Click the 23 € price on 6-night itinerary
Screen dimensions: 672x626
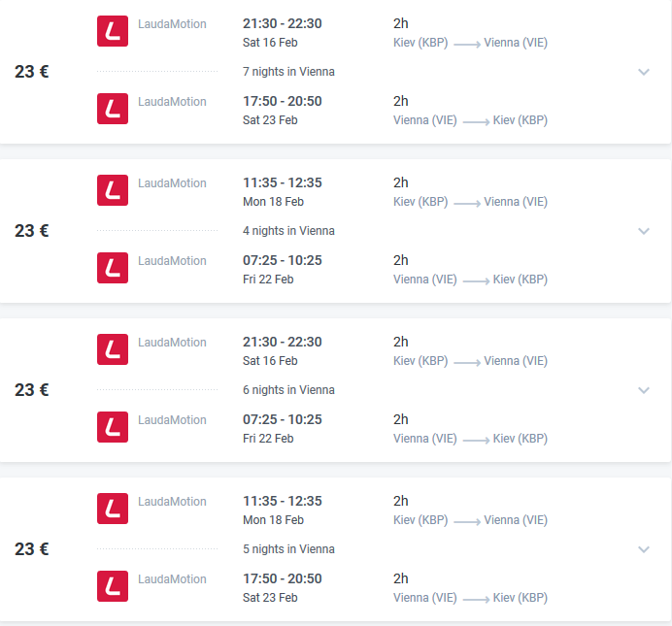[x=32, y=390]
